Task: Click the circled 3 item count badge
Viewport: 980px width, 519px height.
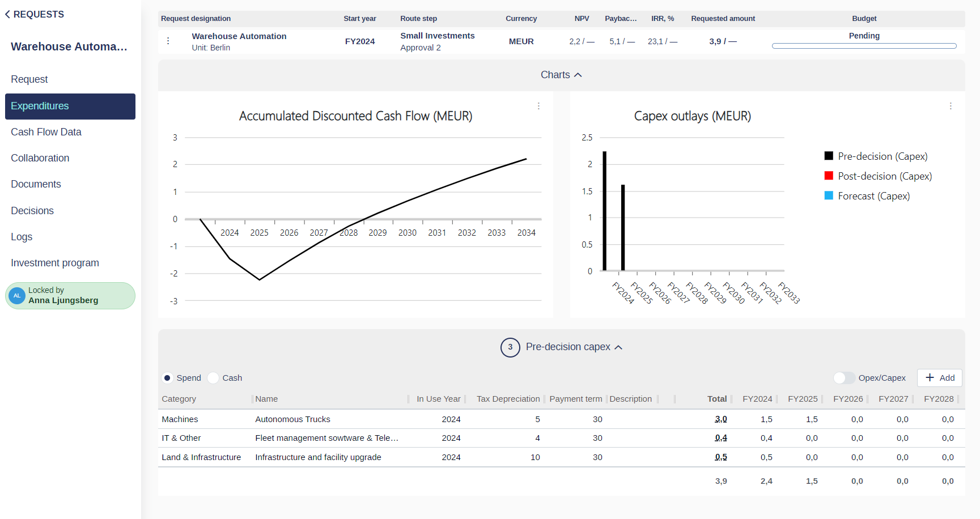Action: coord(510,347)
